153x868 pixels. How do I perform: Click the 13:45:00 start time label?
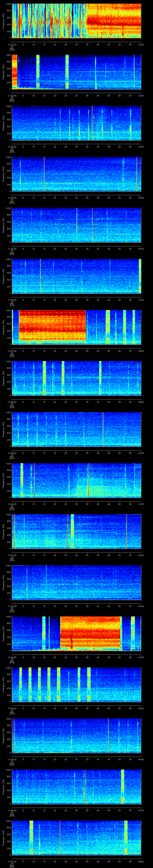point(12,760)
